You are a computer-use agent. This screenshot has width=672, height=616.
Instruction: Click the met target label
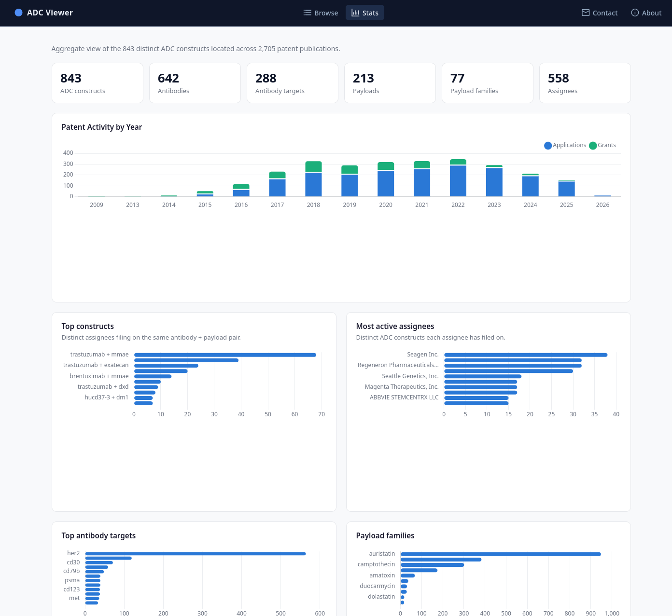(74, 598)
